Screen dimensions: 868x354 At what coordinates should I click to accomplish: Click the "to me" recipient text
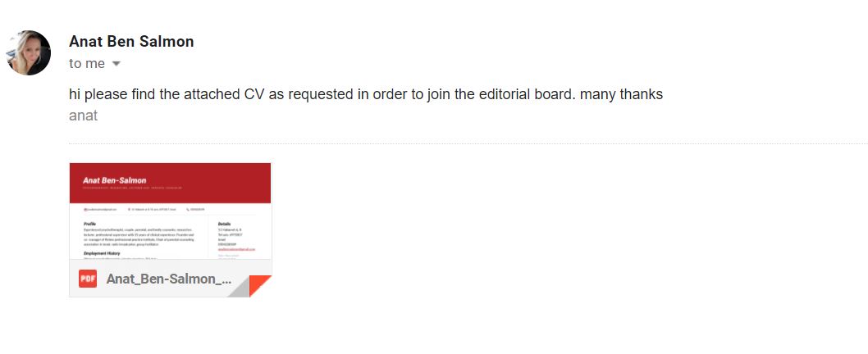[87, 64]
